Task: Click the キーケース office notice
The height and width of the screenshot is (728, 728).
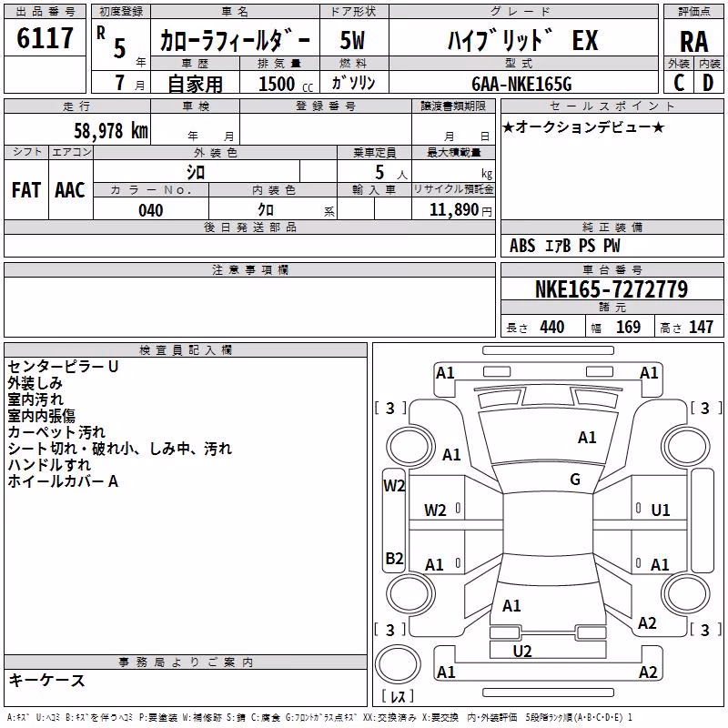Action: (46, 681)
